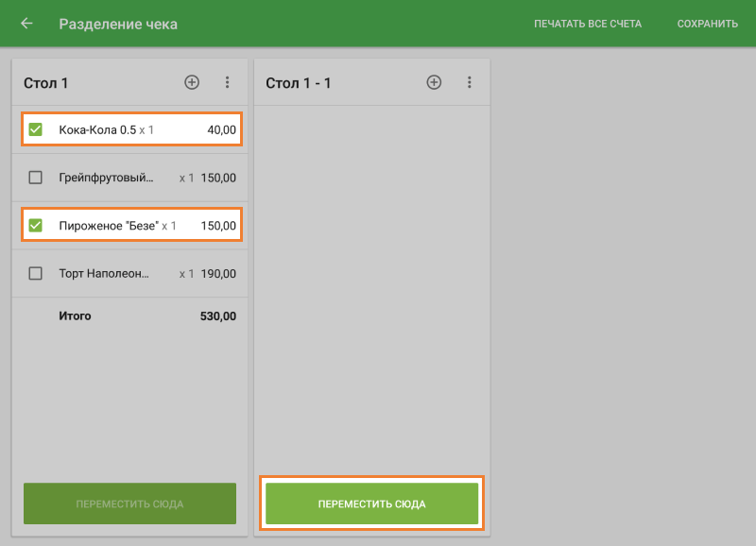This screenshot has width=756, height=546.
Task: Click the dimmed ПЕРЕМЕСТИТЬ СЮДА under Стол 1
Action: point(129,503)
